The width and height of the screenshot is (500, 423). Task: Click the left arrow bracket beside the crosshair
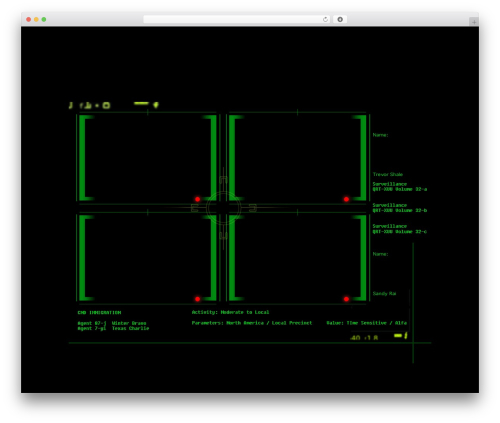pyautogui.click(x=195, y=208)
